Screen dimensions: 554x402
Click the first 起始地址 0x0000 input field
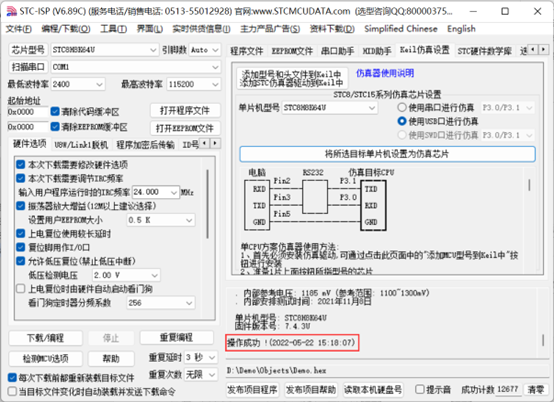28,112
